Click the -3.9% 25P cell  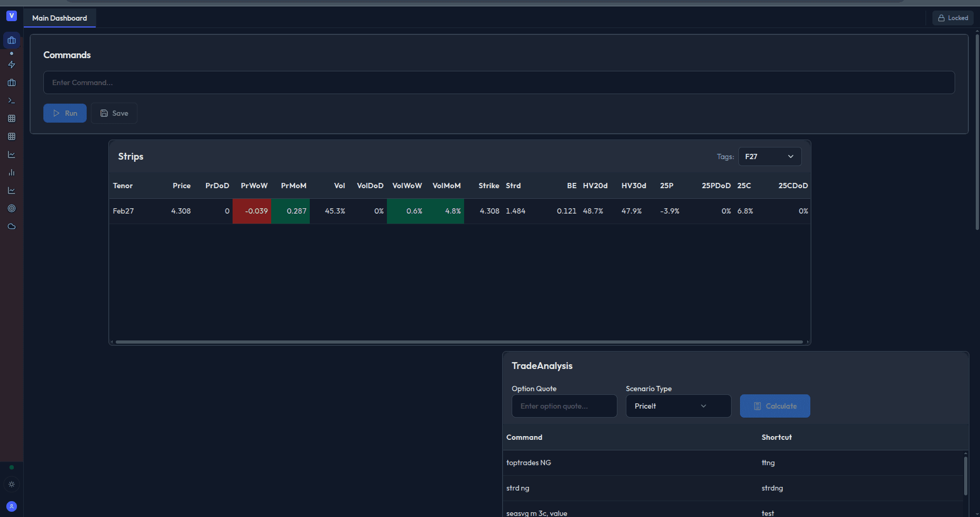670,211
